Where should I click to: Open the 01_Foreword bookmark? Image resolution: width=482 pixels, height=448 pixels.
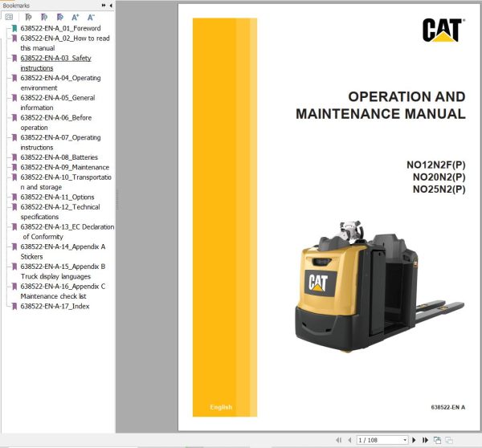coord(60,28)
